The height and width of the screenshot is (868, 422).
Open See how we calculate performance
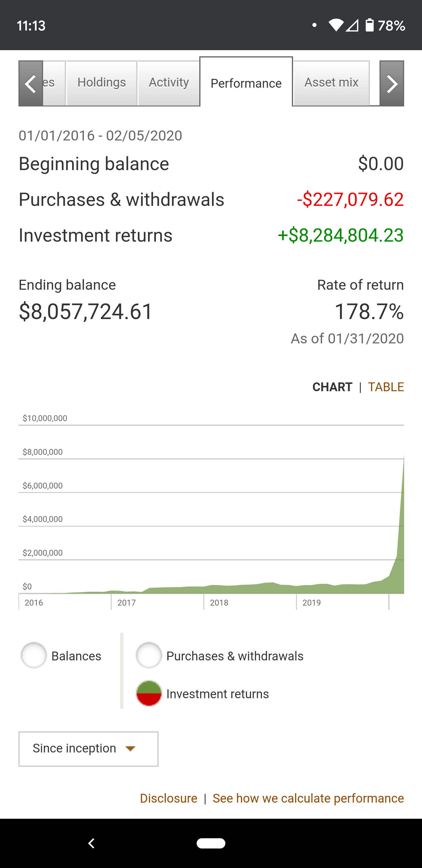tap(308, 798)
